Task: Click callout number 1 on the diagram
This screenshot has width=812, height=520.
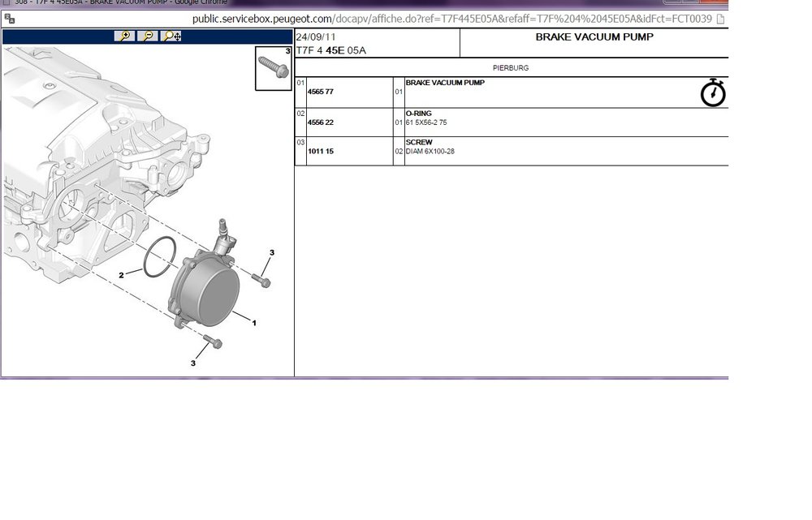Action: click(x=254, y=323)
